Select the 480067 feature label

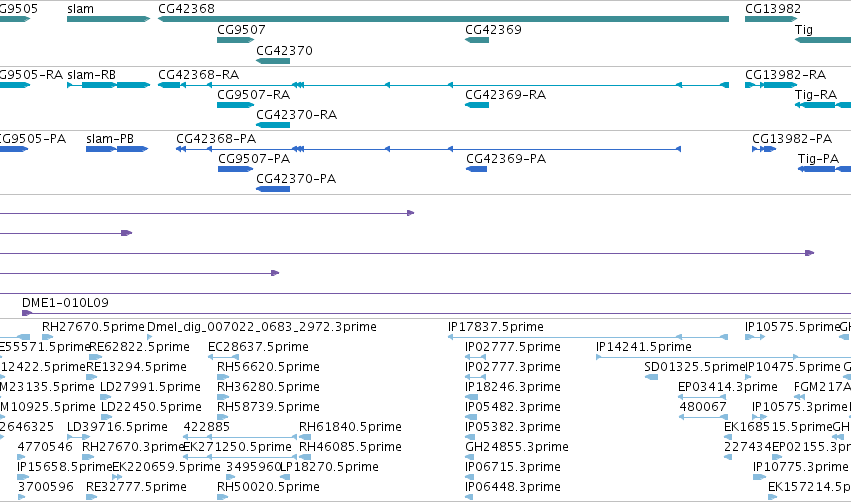point(703,408)
